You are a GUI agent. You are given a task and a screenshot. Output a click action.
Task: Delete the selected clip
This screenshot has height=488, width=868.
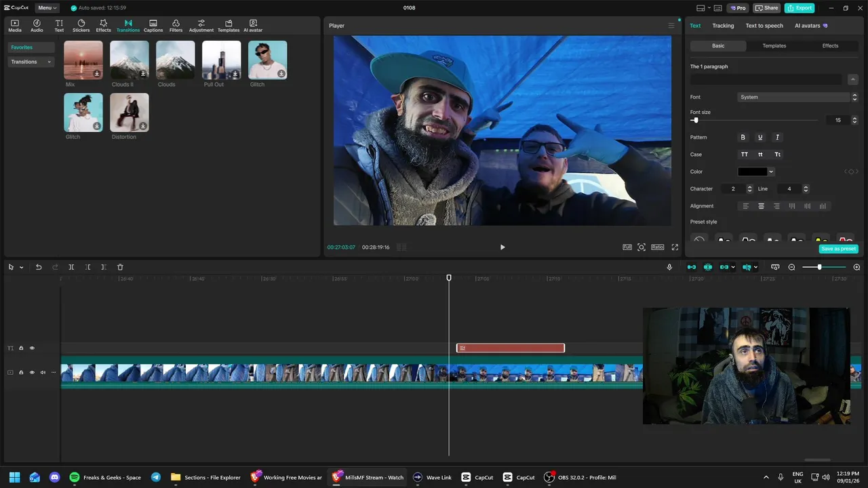point(120,267)
